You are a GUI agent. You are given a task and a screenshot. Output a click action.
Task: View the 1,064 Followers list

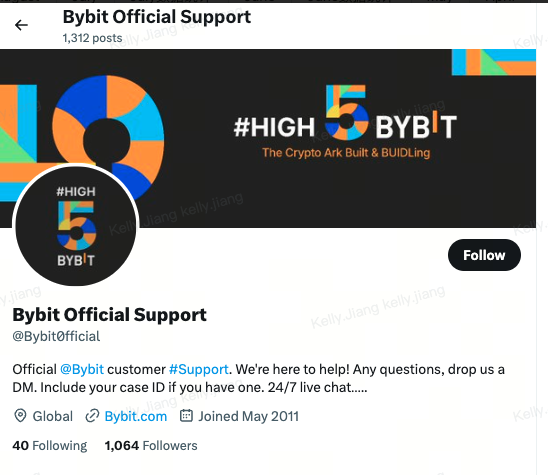click(x=151, y=446)
